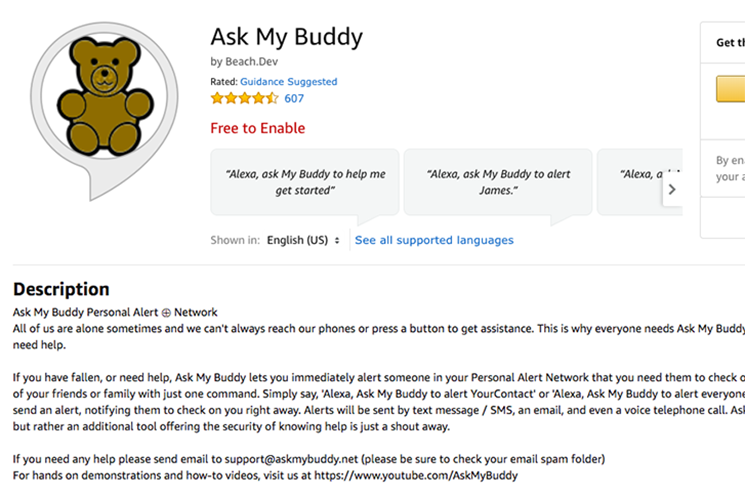Viewport: 745px width, 497px height.
Task: Click the Free to Enable price text
Action: pyautogui.click(x=258, y=128)
